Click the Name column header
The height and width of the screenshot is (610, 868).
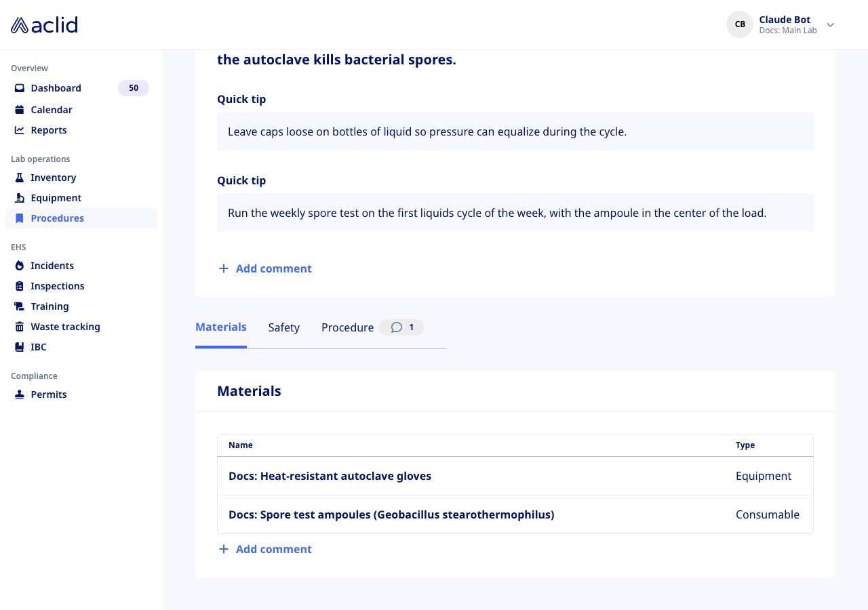[241, 445]
